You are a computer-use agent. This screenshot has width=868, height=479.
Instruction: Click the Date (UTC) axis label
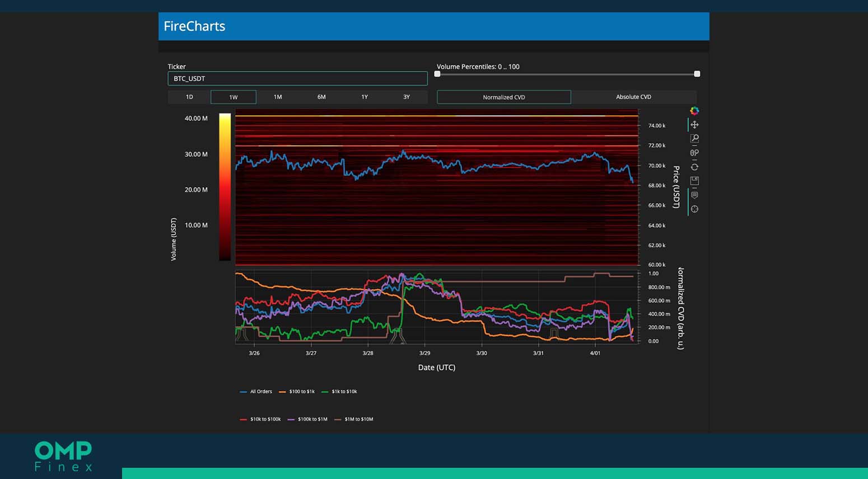click(437, 368)
